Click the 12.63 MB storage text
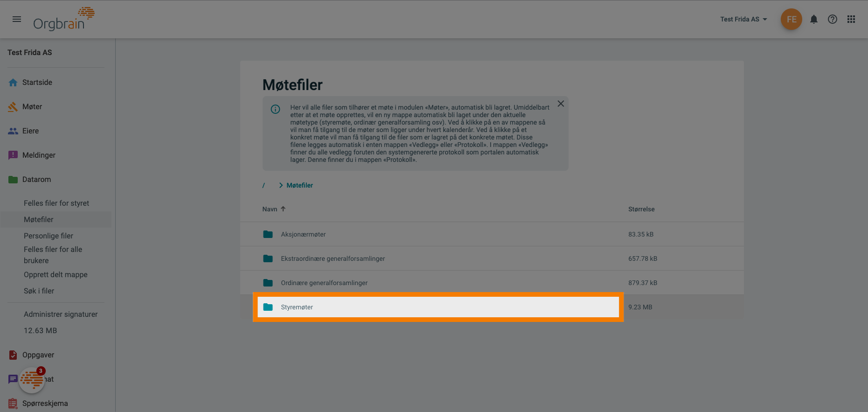The width and height of the screenshot is (868, 412). pos(41,330)
